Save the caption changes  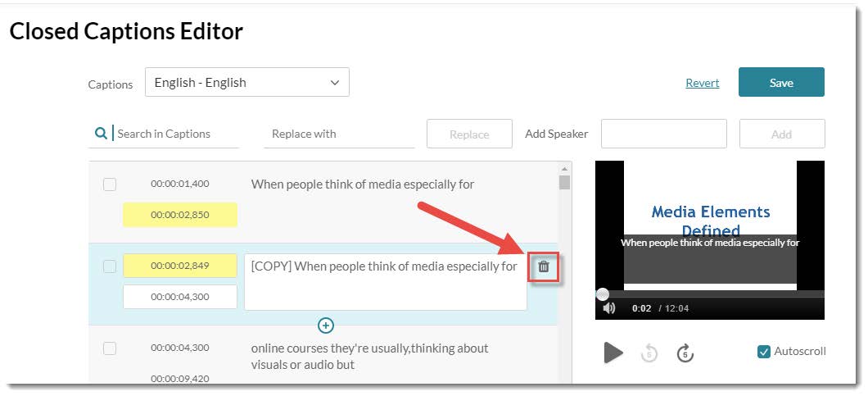781,83
